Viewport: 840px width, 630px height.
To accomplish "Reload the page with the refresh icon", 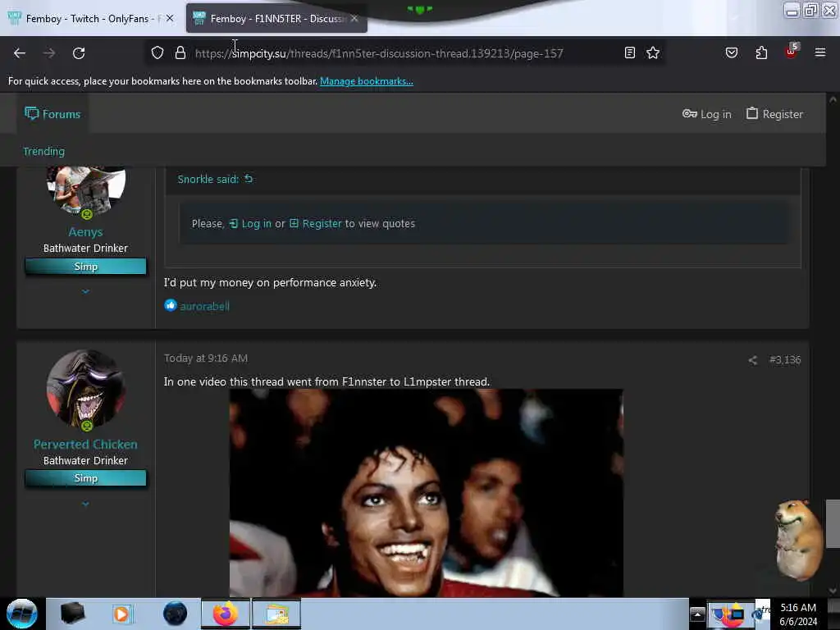I will click(x=79, y=53).
